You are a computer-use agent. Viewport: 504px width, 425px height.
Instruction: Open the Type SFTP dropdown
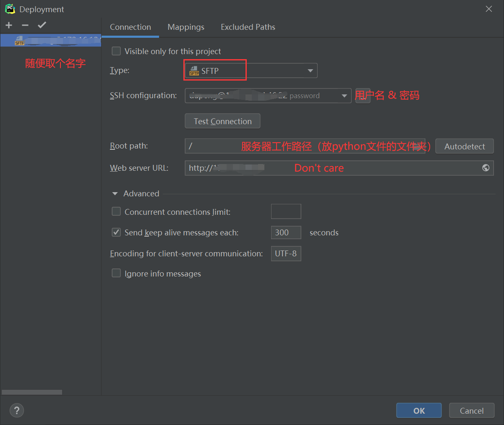pyautogui.click(x=251, y=70)
